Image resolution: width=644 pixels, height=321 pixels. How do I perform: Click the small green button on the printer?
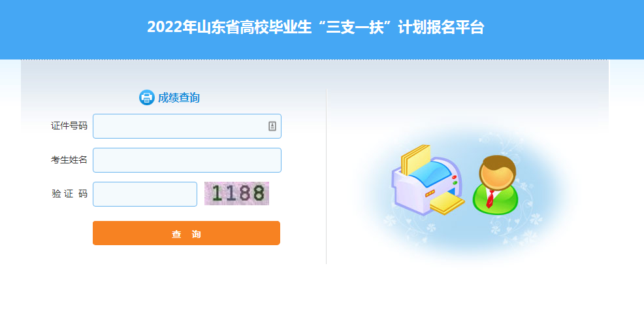pyautogui.click(x=455, y=182)
